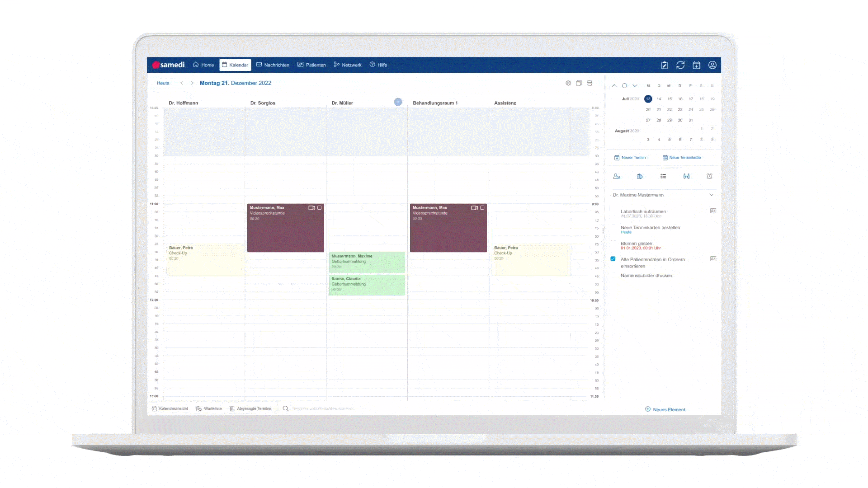Open the Nachrichten menu item

[x=273, y=65]
